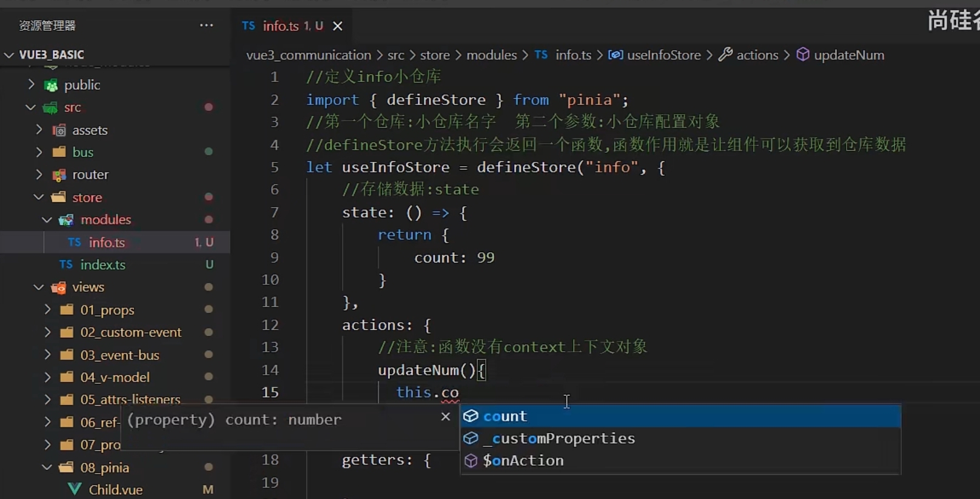The width and height of the screenshot is (980, 499).
Task: Click the public folder icon
Action: coord(52,85)
